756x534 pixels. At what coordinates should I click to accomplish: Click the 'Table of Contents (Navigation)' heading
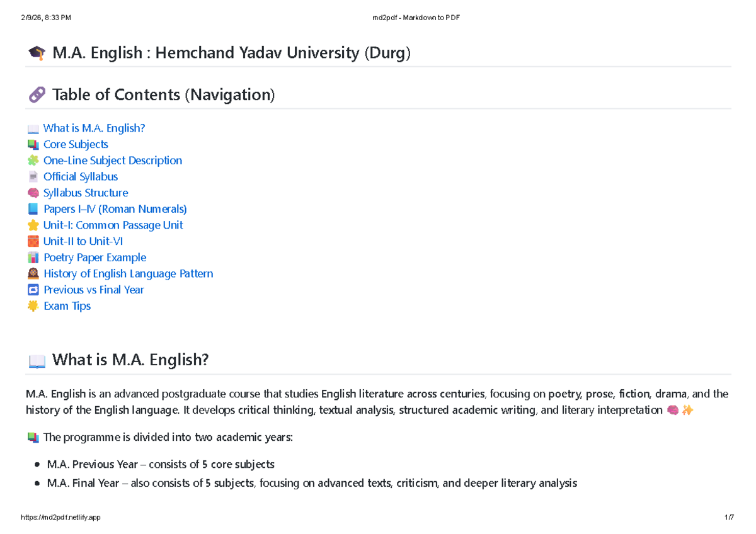(164, 95)
